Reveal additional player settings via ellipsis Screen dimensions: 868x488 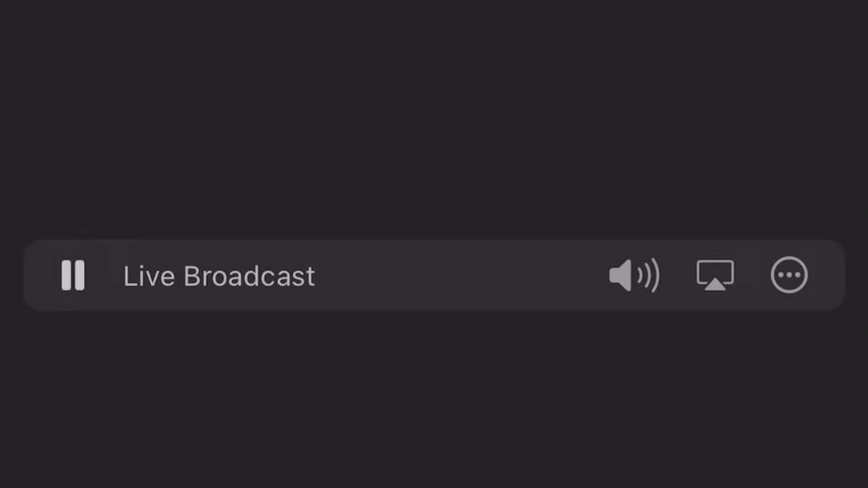click(x=789, y=275)
